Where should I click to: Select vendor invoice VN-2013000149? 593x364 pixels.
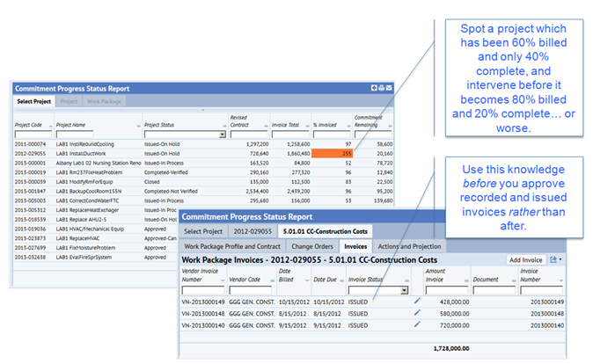click(203, 302)
